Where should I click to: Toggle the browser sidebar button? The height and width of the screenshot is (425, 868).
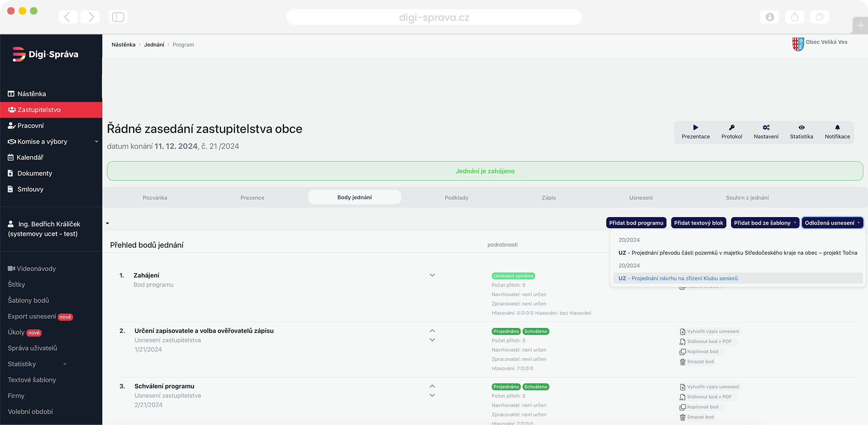point(118,17)
